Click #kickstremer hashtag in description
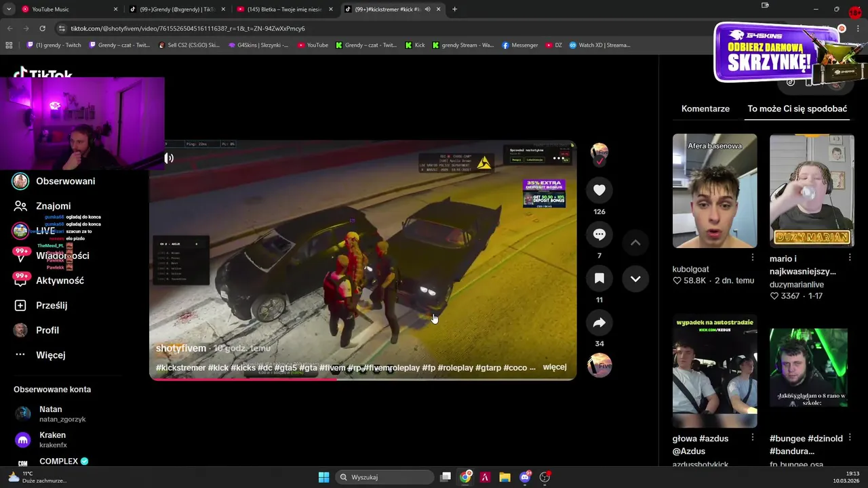This screenshot has width=868, height=488. [180, 368]
